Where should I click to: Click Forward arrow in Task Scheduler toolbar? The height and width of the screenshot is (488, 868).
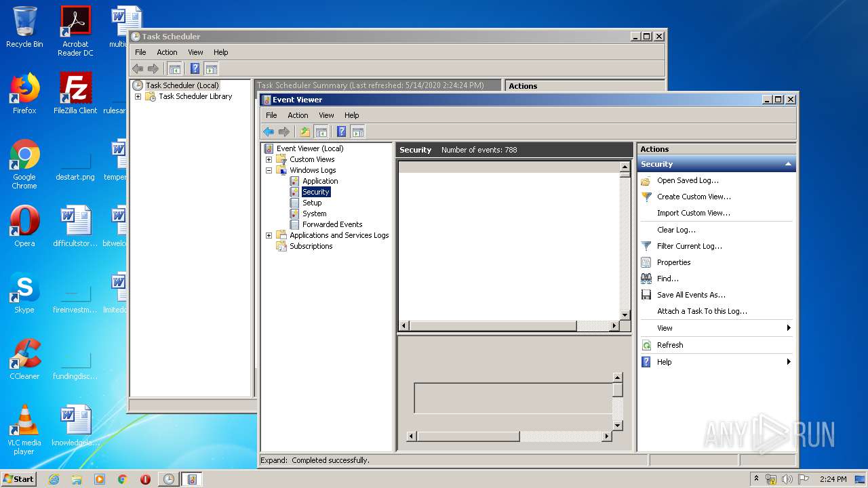tap(153, 68)
